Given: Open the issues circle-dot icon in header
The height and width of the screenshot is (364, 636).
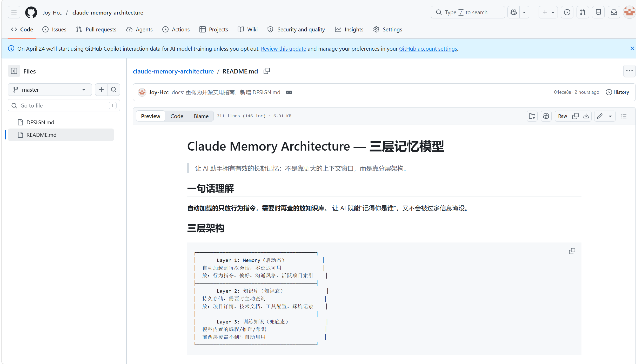Looking at the screenshot, I should pyautogui.click(x=567, y=12).
